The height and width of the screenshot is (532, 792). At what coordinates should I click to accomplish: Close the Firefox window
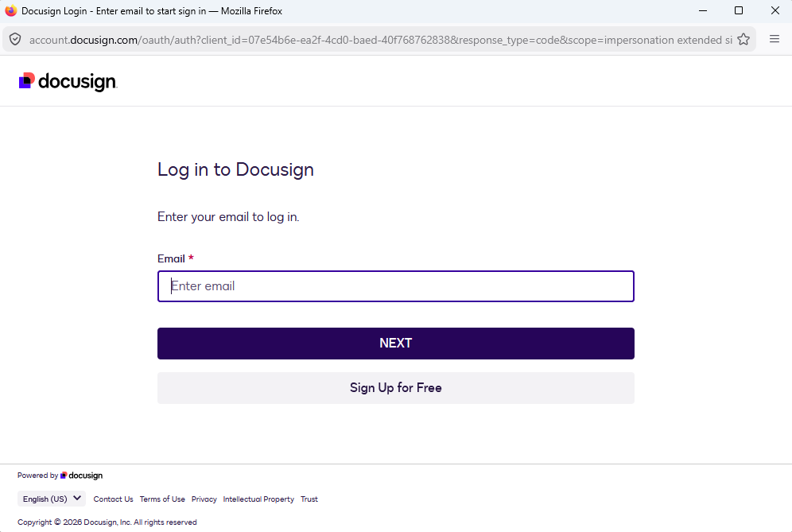(x=775, y=10)
